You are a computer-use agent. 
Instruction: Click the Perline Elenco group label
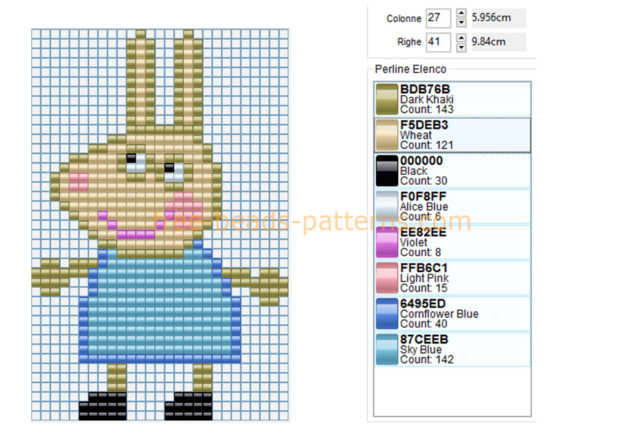point(410,69)
